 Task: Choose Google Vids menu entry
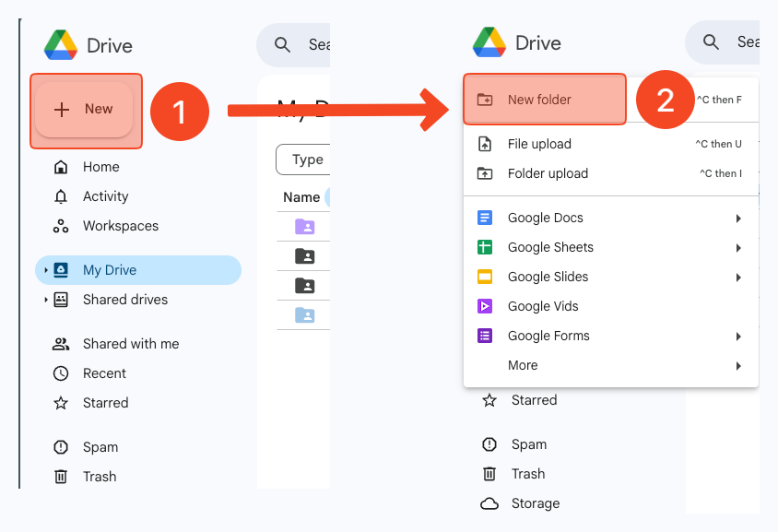point(611,306)
